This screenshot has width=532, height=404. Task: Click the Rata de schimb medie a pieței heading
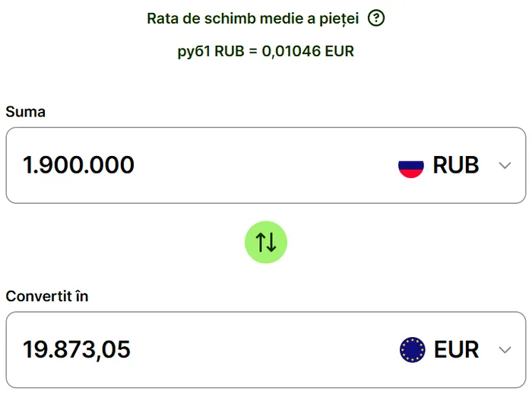point(253,18)
